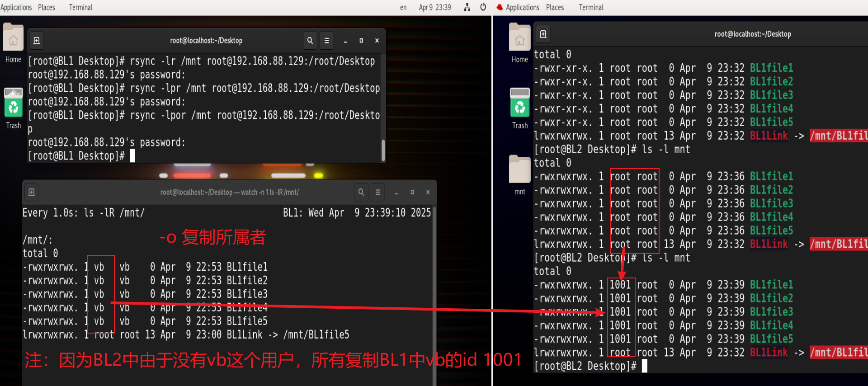Click BL1file5 dated 22:53 in watch terminal
This screenshot has height=386, width=868.
[247, 321]
